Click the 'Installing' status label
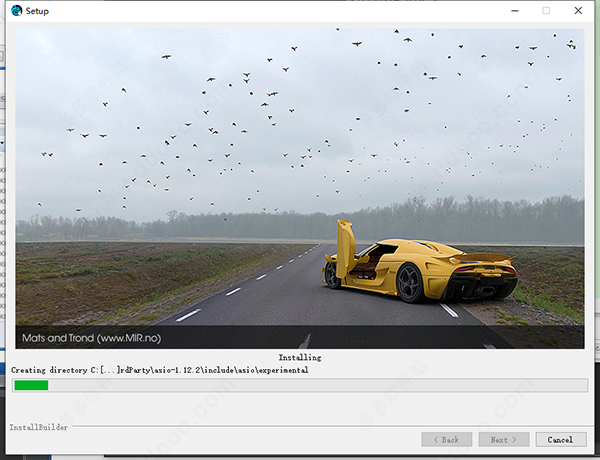 point(300,357)
